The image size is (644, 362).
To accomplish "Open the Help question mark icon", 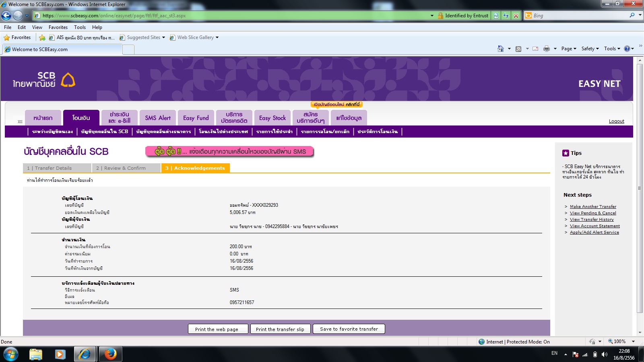I will click(x=627, y=49).
